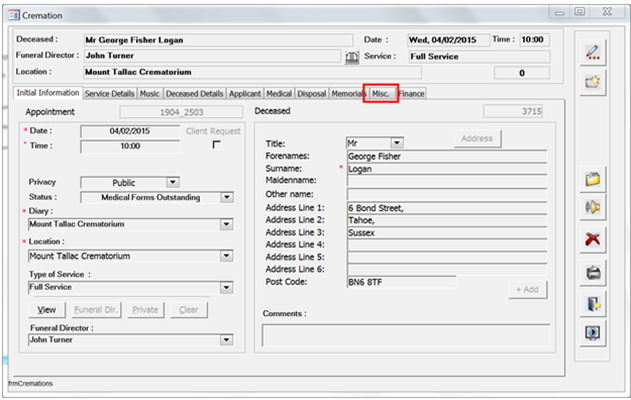The height and width of the screenshot is (400, 631).
Task: Click the edit pencil icon in sidebar
Action: pos(593,54)
